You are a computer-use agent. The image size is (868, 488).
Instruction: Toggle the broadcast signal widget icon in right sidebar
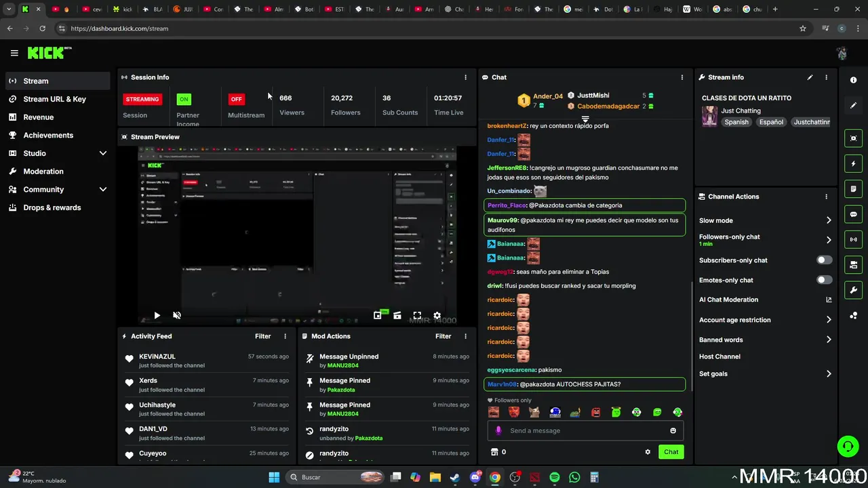point(854,239)
